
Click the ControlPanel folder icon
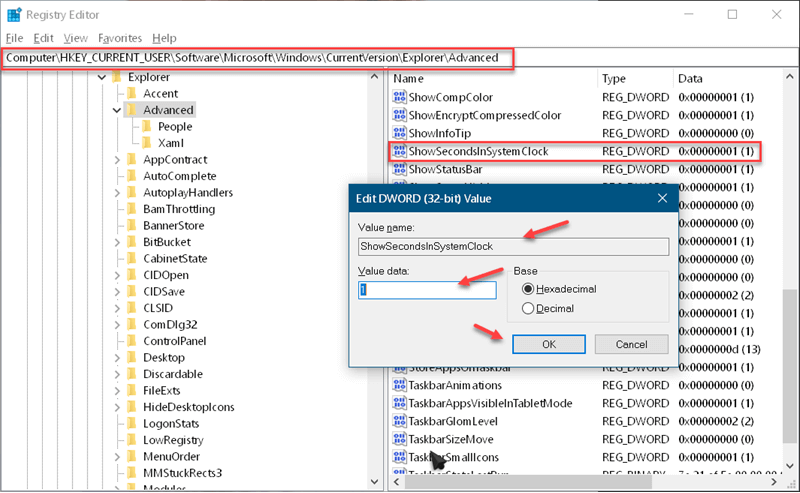pyautogui.click(x=132, y=341)
